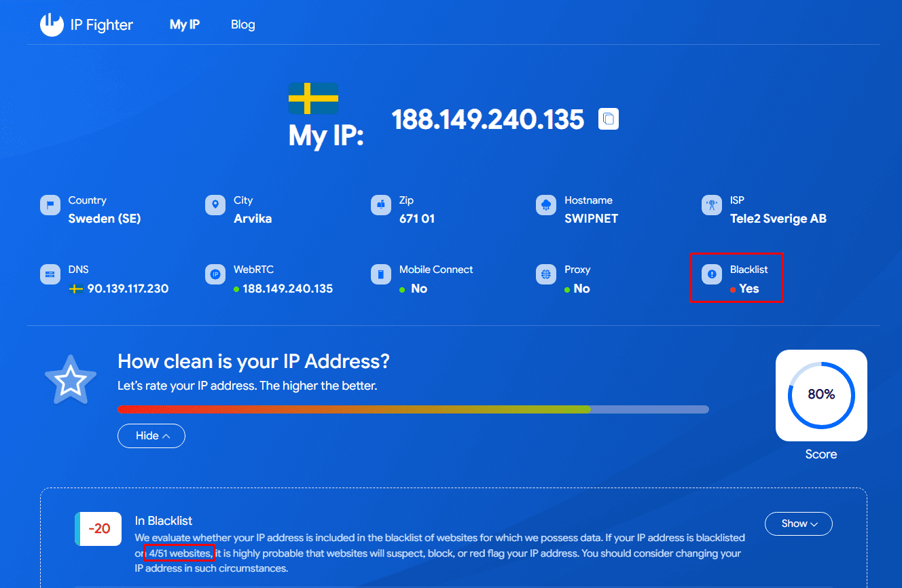Click the -20 penalty badge

(98, 529)
